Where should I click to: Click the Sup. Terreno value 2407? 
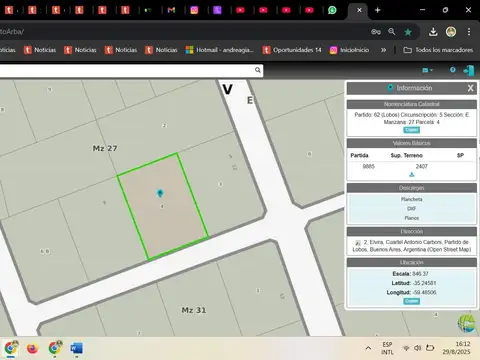click(x=421, y=166)
